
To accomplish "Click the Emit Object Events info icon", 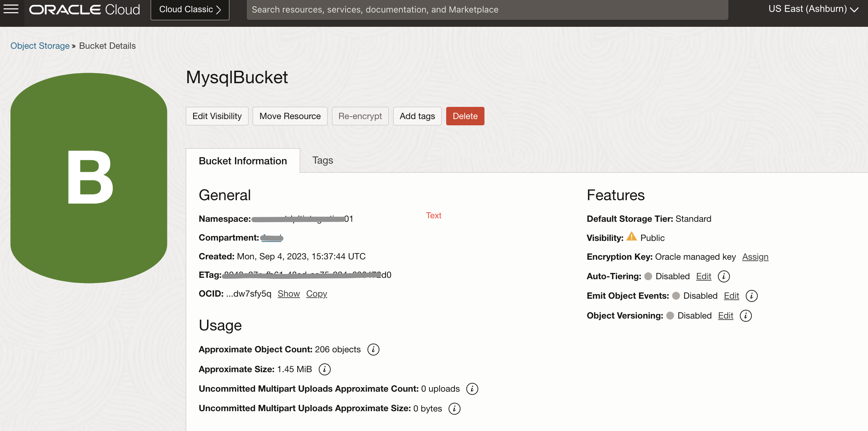I will [x=751, y=296].
